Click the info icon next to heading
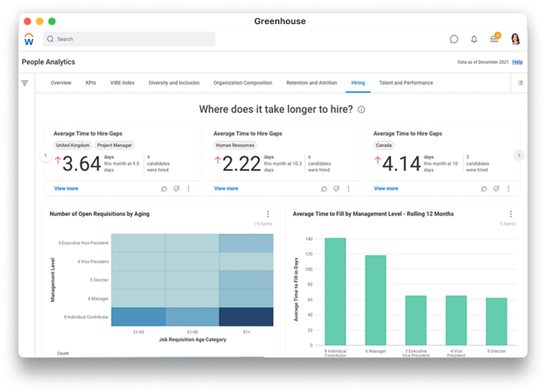 pyautogui.click(x=361, y=109)
